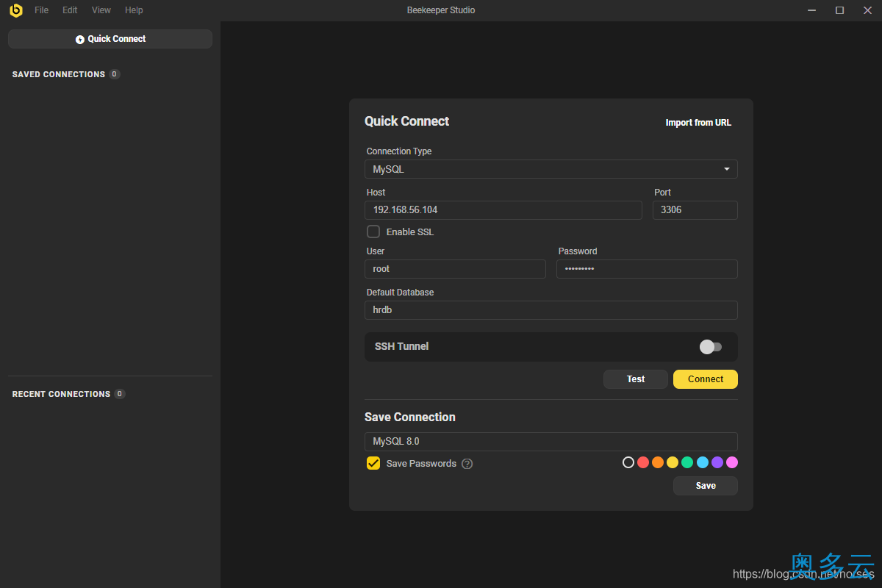
Task: Open the Edit menu
Action: point(70,10)
